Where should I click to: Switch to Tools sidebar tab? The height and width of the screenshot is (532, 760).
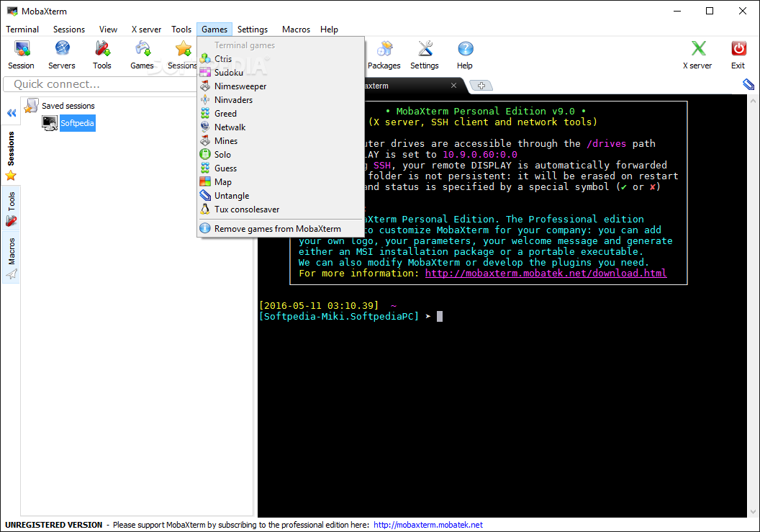[11, 209]
